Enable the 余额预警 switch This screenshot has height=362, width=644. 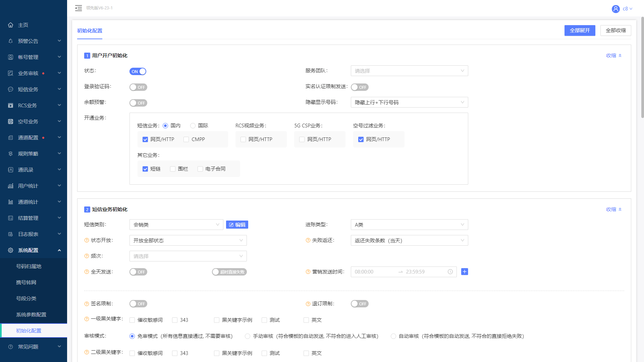pyautogui.click(x=138, y=103)
